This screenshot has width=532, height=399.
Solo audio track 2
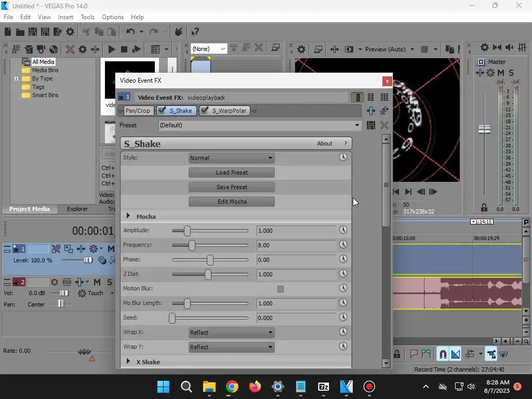[x=109, y=282]
